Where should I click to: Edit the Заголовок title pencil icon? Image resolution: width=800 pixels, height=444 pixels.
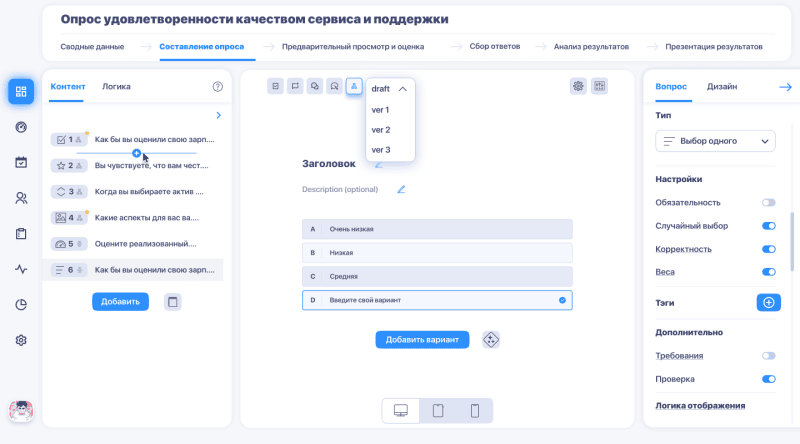379,164
